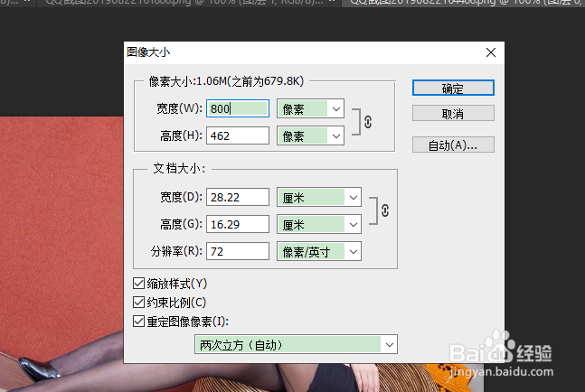585x392 pixels.
Task: Click the pixel 宽度(W) input field
Action: [x=238, y=108]
